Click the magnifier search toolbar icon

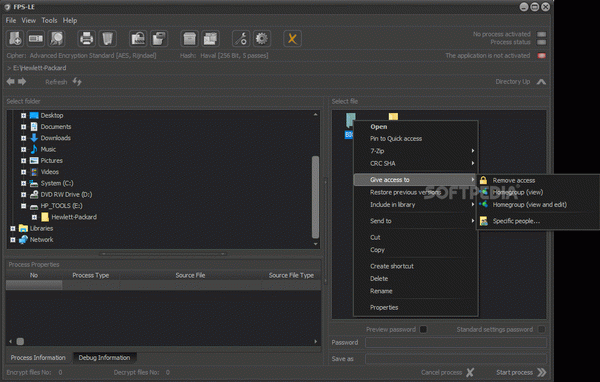pyautogui.click(x=57, y=39)
